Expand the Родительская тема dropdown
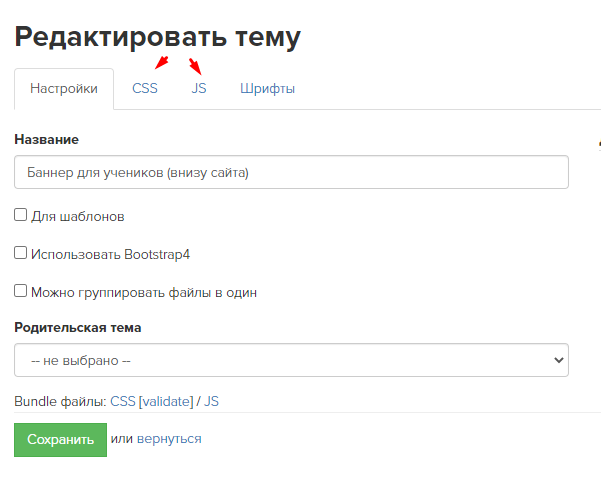Image resolution: width=601 pixels, height=479 pixels. point(291,360)
